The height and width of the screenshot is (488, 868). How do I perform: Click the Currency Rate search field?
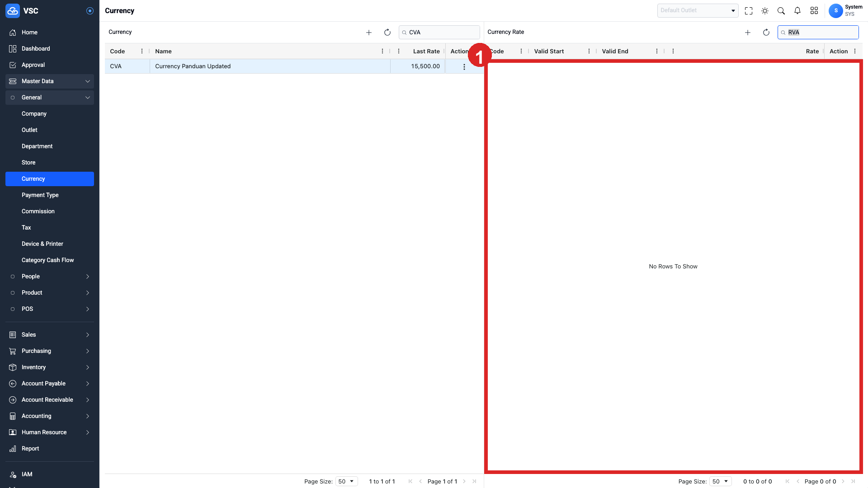point(818,33)
